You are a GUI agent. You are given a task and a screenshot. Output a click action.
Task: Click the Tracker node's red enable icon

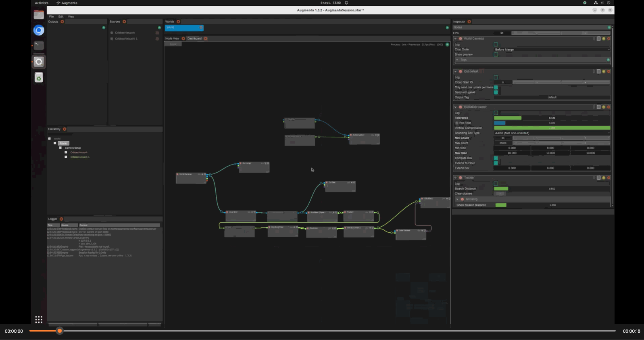pos(461,178)
